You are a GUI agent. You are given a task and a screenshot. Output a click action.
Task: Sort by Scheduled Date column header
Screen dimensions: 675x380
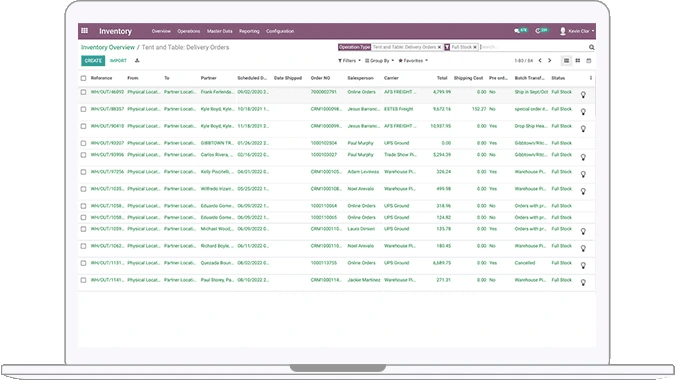pos(252,78)
